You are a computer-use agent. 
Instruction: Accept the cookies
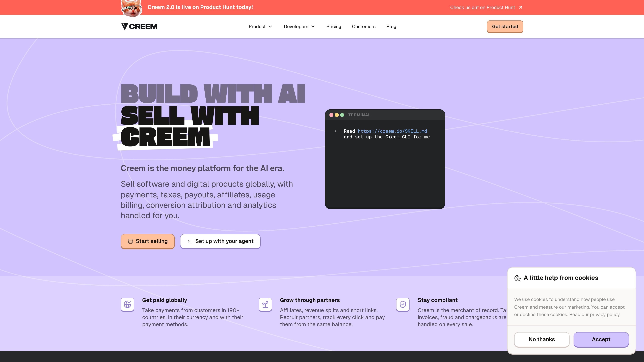tap(601, 340)
